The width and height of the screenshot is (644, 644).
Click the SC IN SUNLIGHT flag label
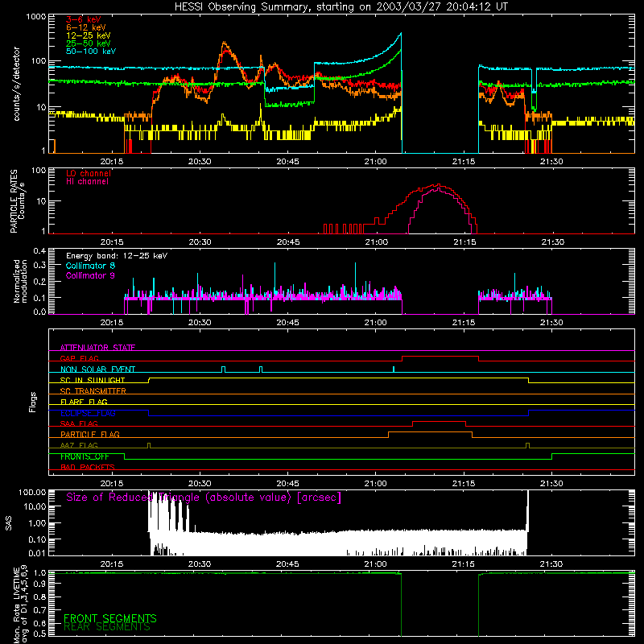[x=93, y=380]
